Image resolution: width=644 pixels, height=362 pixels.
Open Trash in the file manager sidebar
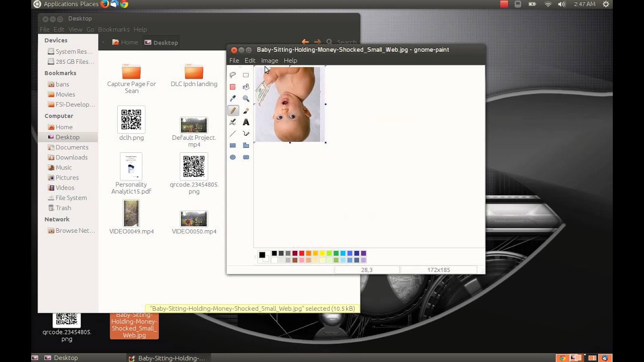63,208
